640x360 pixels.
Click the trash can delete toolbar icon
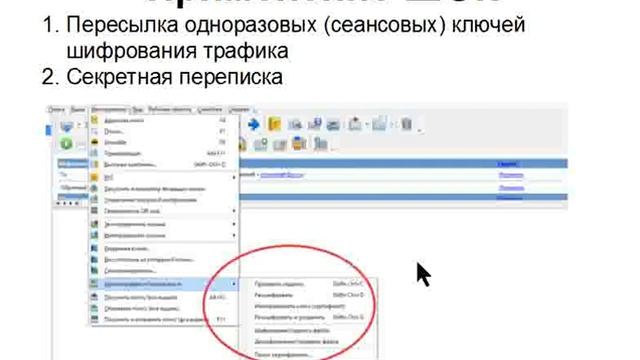coord(407,123)
